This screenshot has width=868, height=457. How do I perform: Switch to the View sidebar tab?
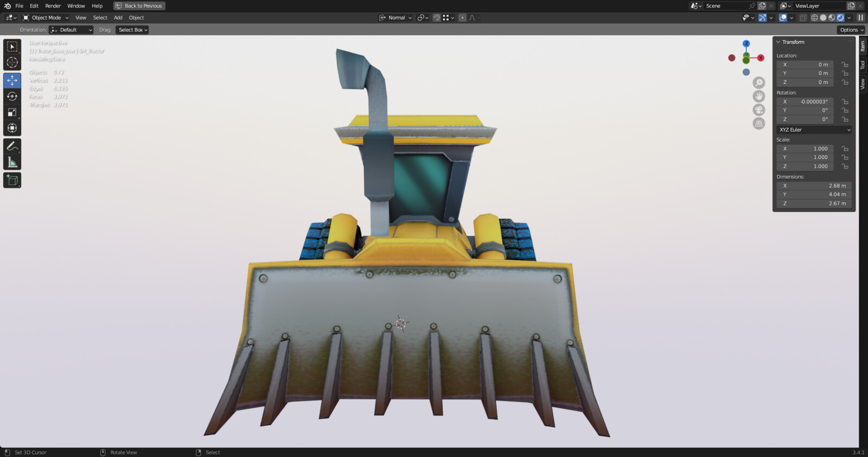[863, 84]
